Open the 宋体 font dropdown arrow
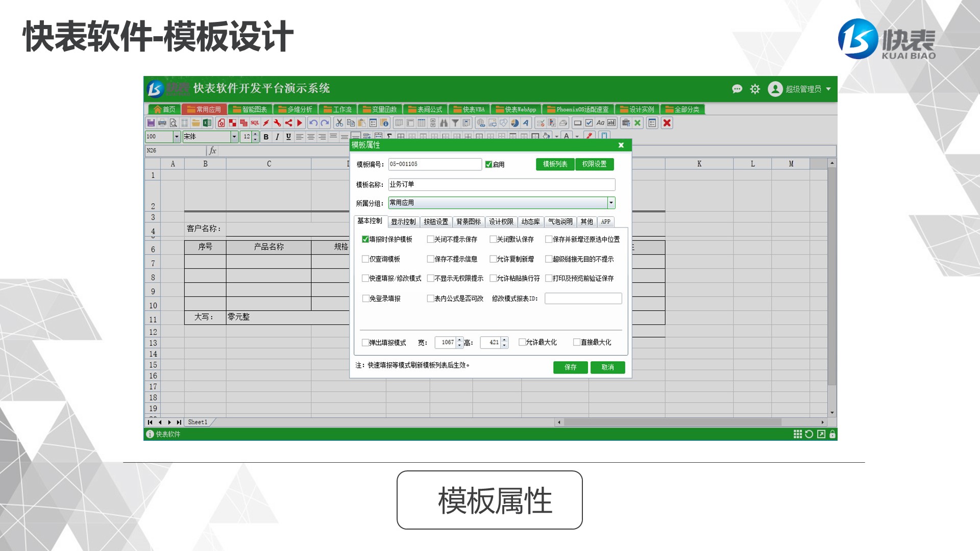The height and width of the screenshot is (551, 980). pos(234,137)
